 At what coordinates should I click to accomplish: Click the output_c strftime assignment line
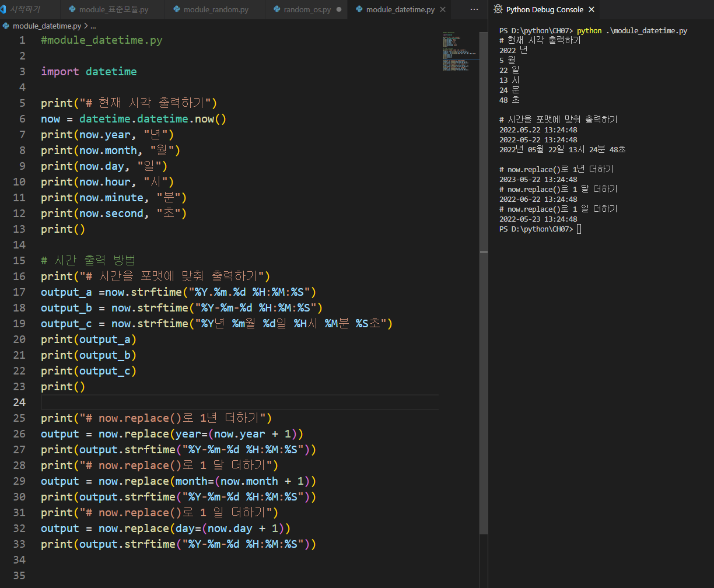coord(217,324)
